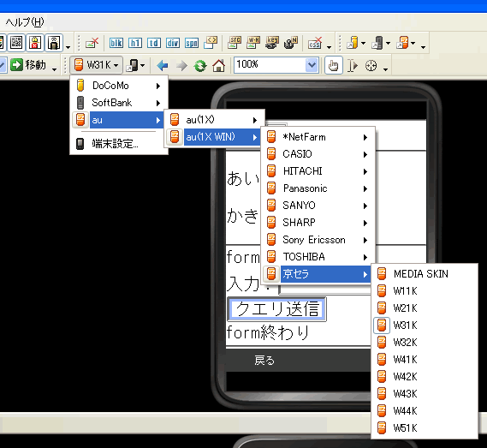This screenshot has width=487, height=448.
Task: Expand the Sony Ericsson submenu
Action: pyautogui.click(x=318, y=240)
